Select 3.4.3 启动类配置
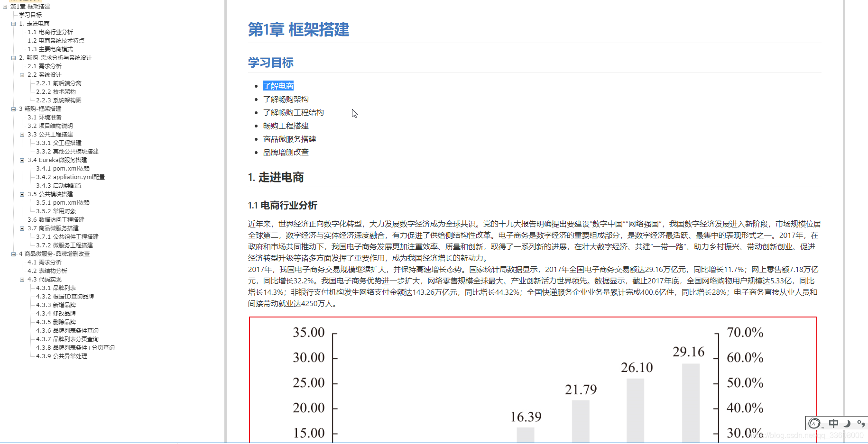This screenshot has width=868, height=444. (x=59, y=186)
